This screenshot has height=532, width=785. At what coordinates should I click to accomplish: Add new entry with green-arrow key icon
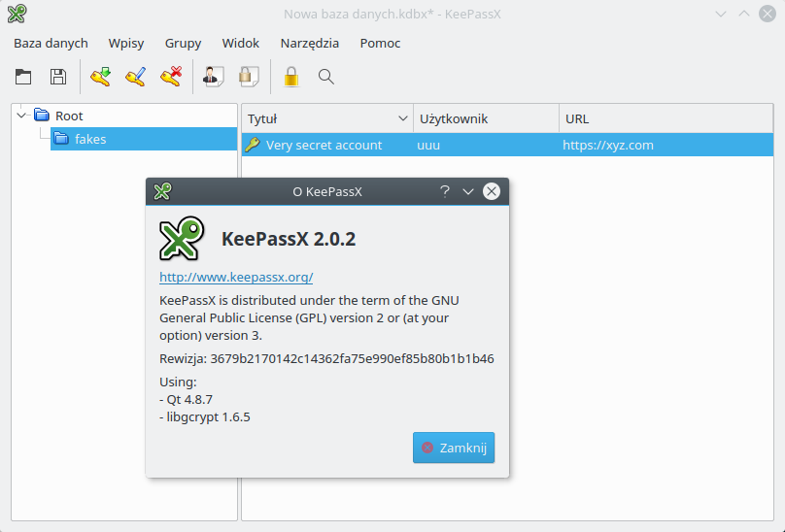[101, 77]
